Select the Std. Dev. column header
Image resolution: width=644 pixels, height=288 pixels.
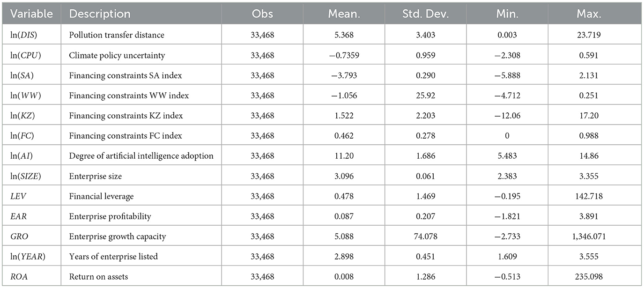point(424,14)
